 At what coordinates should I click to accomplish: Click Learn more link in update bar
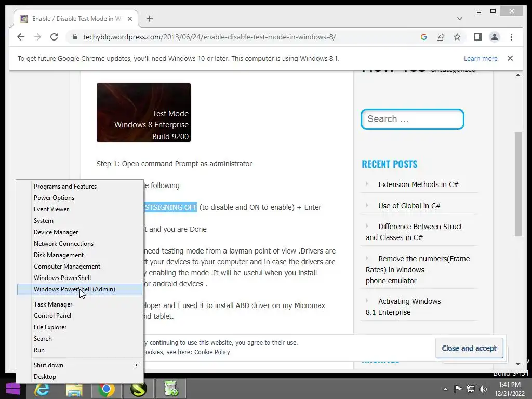[x=481, y=58]
